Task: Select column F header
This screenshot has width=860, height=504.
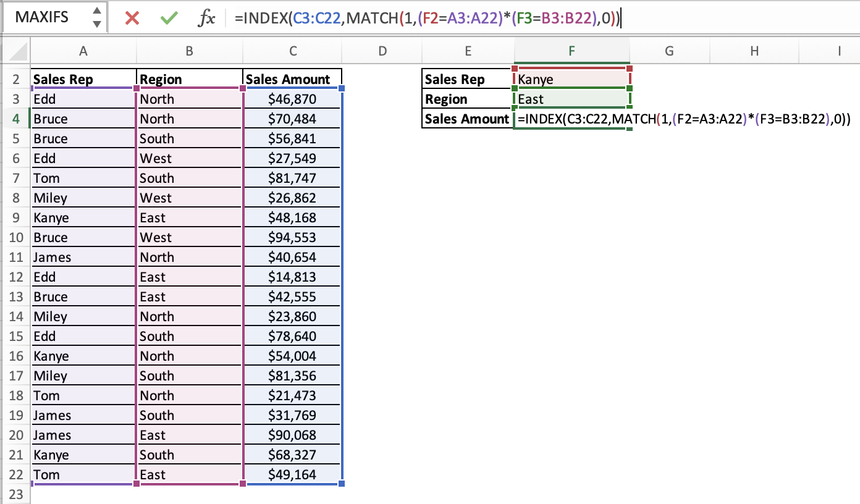Action: 571,51
